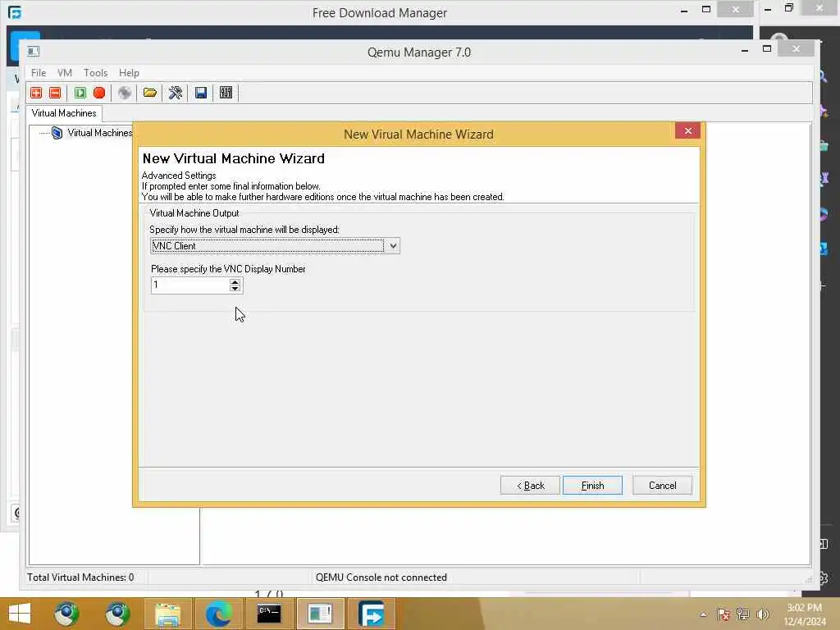
Task: Click the 'Virtual Machine Output' group label
Action: tap(194, 213)
